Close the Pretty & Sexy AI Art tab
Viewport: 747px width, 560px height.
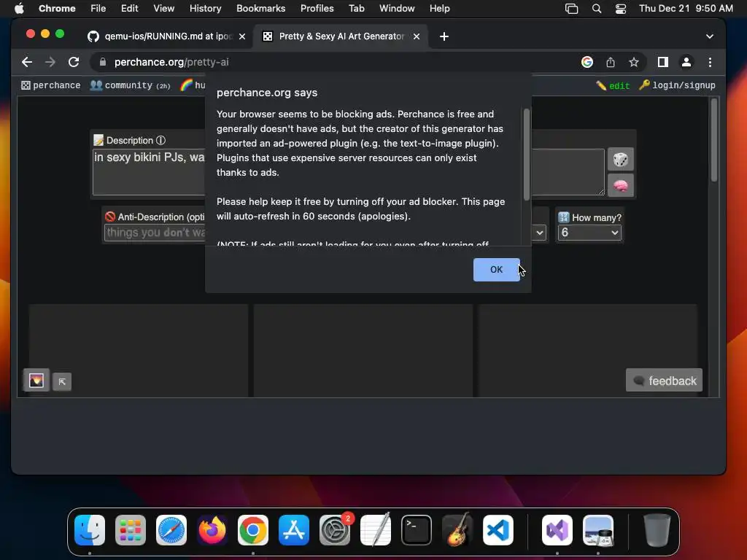pos(417,36)
